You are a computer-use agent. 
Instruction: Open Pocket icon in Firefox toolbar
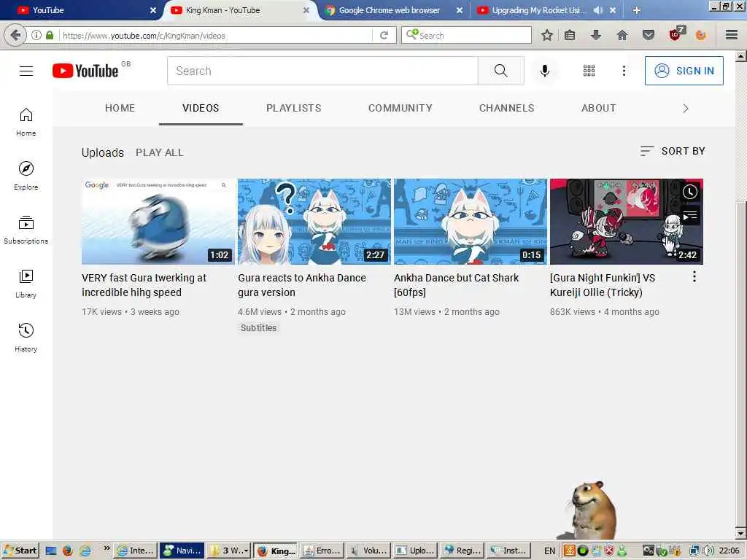(648, 35)
